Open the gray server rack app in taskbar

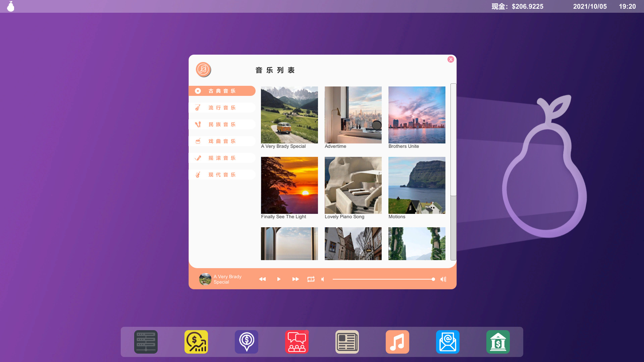pos(146,342)
